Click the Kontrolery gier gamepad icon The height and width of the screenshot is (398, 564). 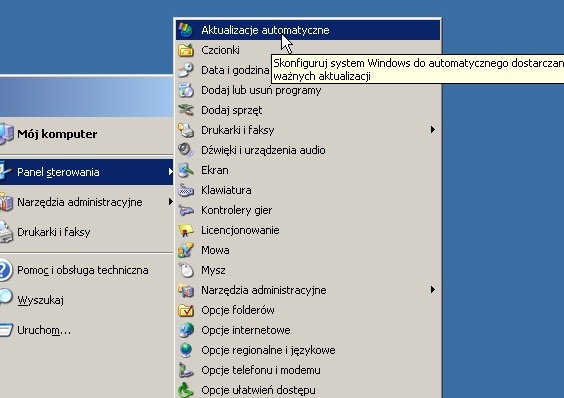coord(186,210)
